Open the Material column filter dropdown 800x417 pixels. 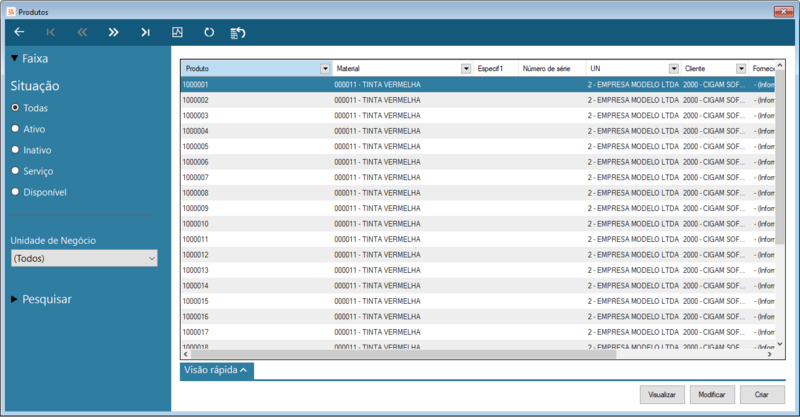coord(466,68)
